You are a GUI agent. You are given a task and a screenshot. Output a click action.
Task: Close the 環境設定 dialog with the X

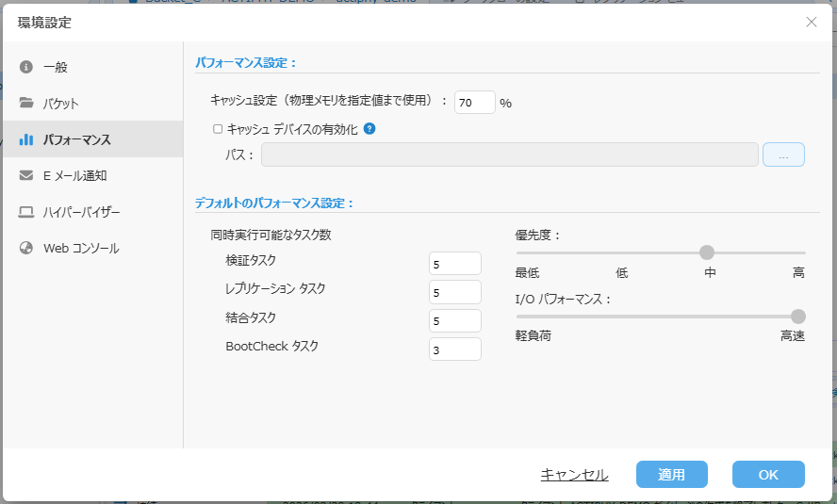pos(812,22)
